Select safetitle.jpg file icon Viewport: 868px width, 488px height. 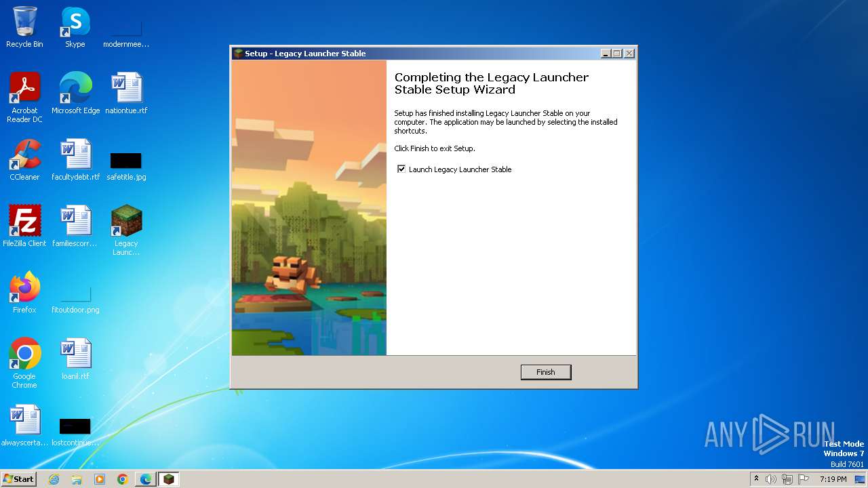pos(126,166)
